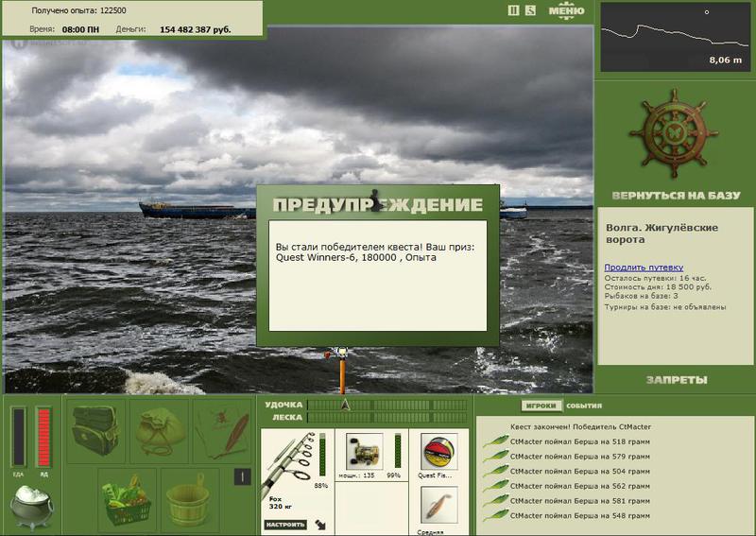The image size is (756, 536).
Task: Click the rod durability green gauge
Action: [x=322, y=456]
